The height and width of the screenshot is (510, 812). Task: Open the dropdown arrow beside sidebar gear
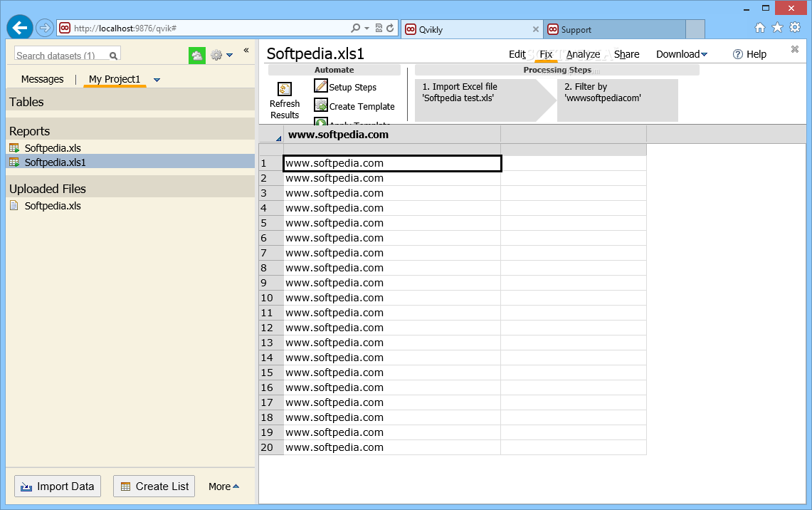pos(229,55)
